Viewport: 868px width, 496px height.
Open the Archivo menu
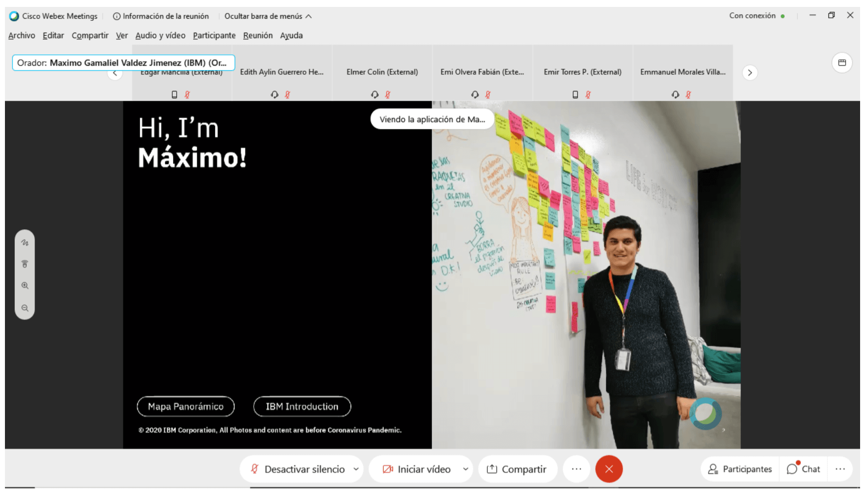coord(22,36)
